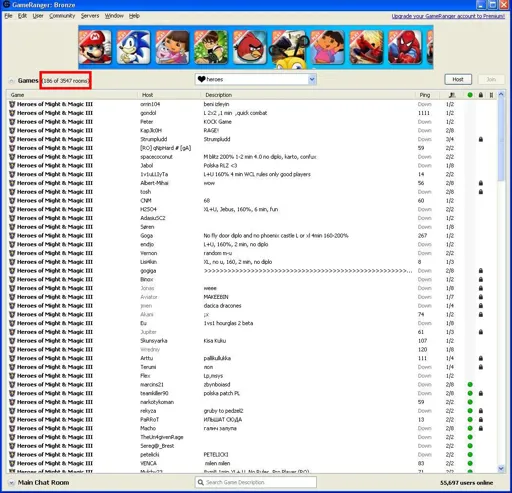Viewport: 512px width, 493px height.
Task: Click the players count column header icon
Action: click(452, 95)
